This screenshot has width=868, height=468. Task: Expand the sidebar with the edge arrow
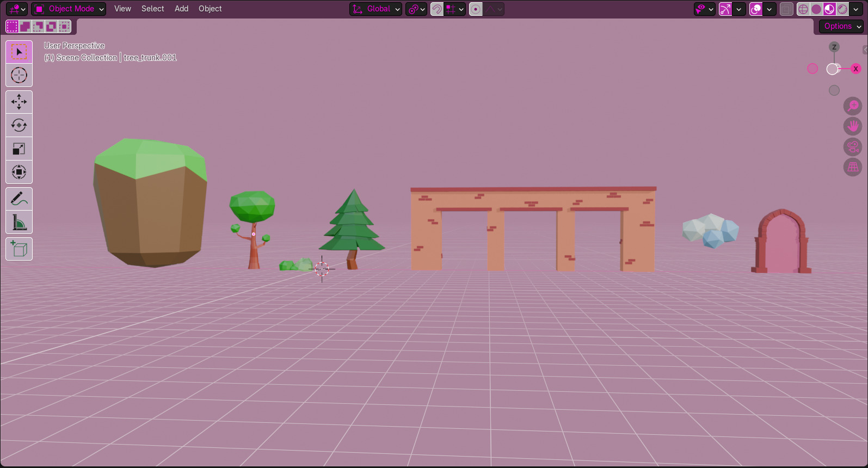[865, 50]
